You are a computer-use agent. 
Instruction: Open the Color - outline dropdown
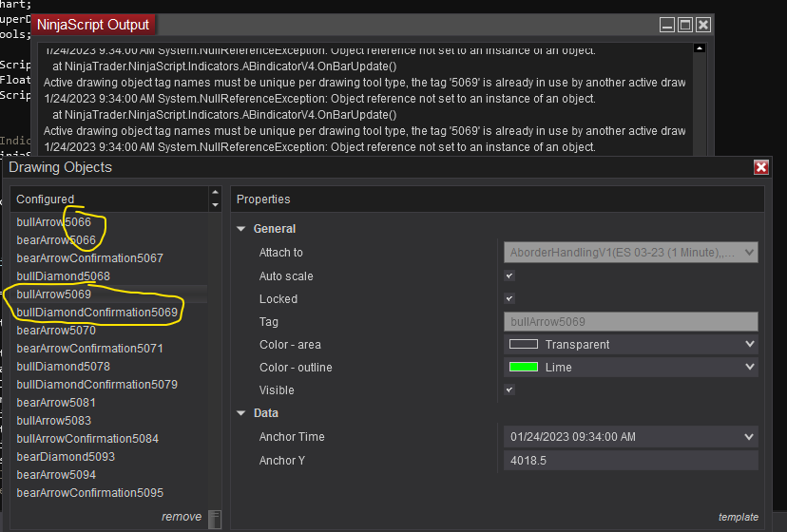pos(631,368)
